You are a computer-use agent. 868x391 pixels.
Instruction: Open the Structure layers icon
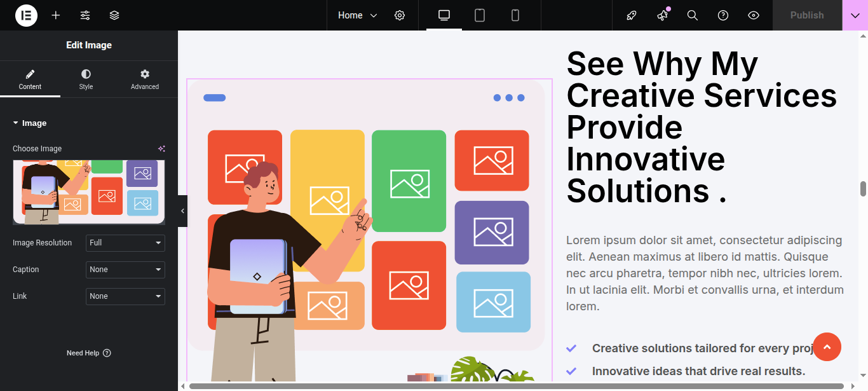coord(114,15)
